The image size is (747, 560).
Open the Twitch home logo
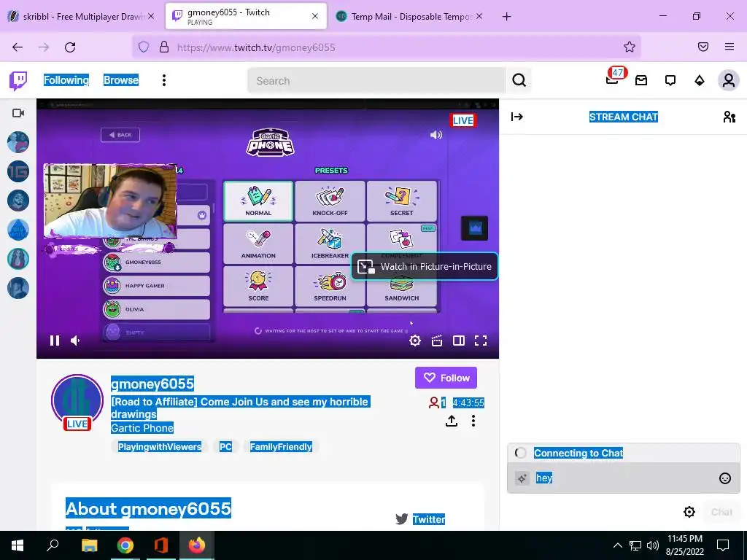[18, 80]
